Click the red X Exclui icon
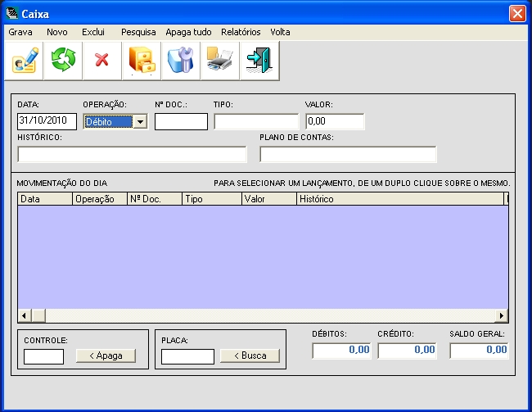The width and height of the screenshot is (532, 412). point(102,61)
